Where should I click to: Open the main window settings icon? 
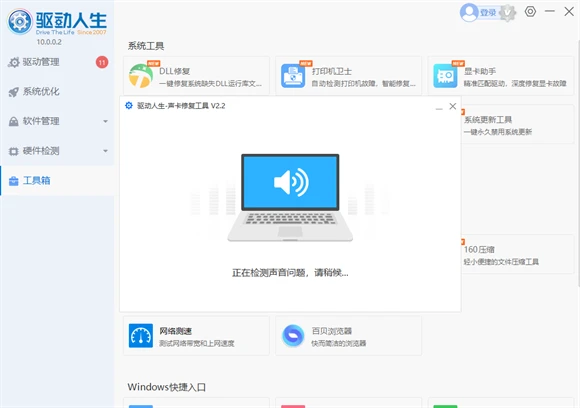pyautogui.click(x=530, y=11)
